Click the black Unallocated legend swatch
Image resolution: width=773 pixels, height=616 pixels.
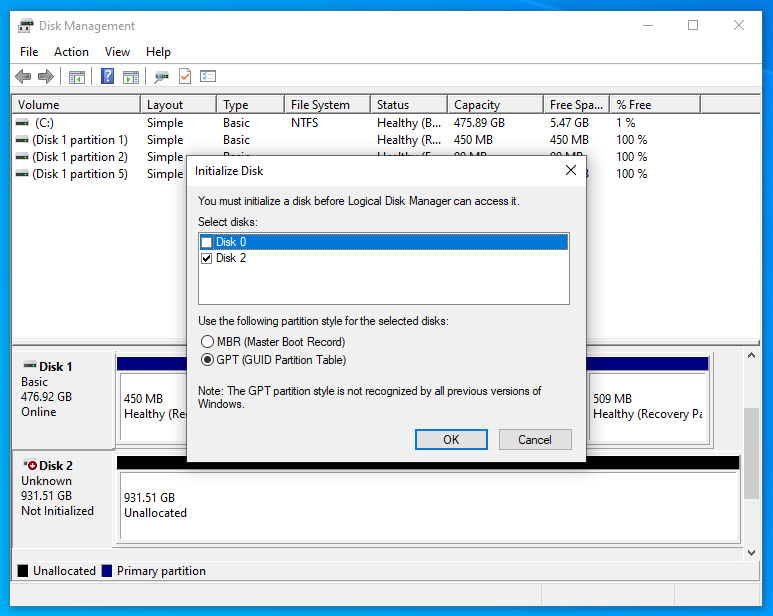(23, 571)
